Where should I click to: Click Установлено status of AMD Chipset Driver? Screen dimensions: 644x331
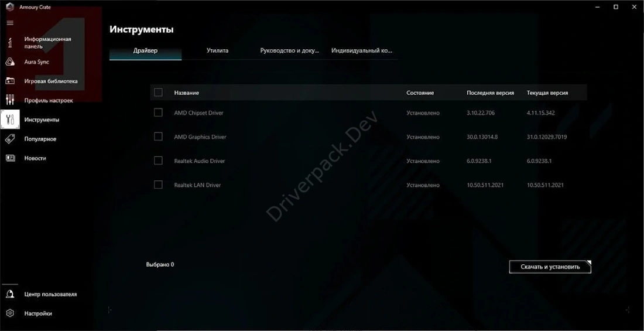[x=423, y=112]
